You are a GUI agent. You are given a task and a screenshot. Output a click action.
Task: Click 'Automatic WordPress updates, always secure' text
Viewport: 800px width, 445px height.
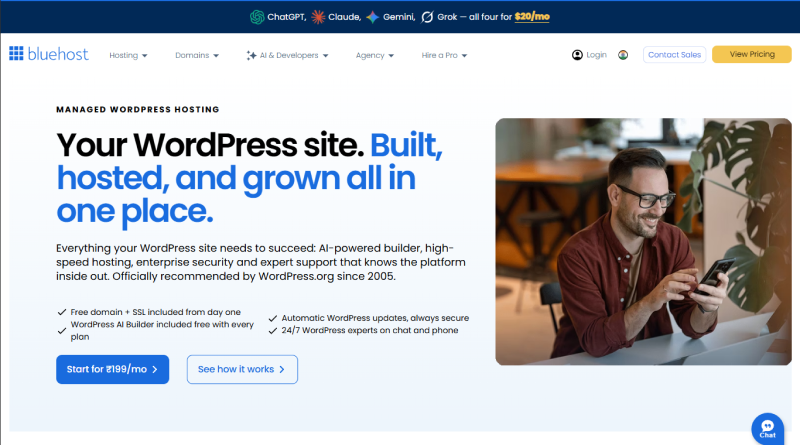click(x=375, y=318)
